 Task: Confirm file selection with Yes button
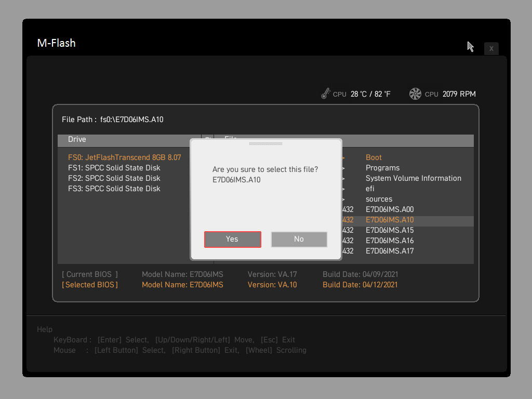232,239
